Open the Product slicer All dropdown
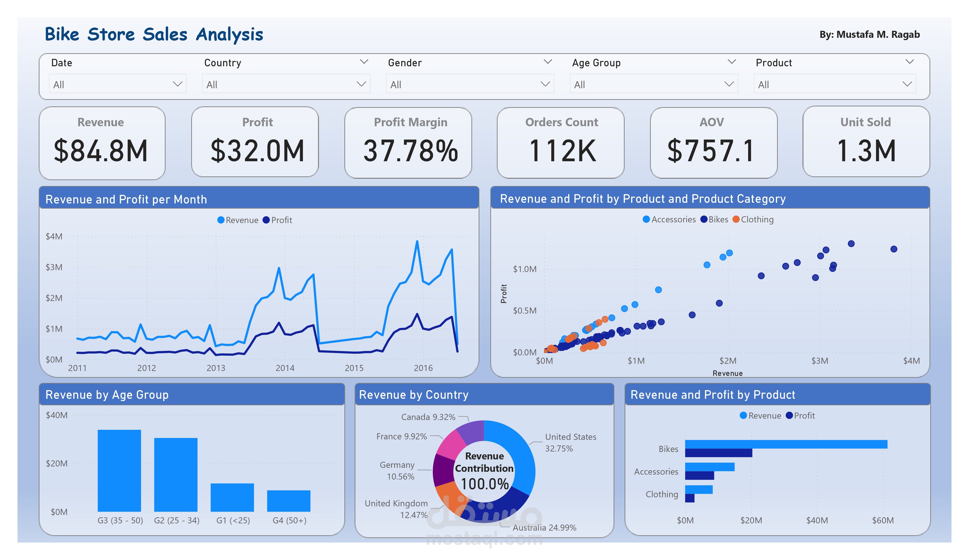The width and height of the screenshot is (969, 560). [835, 84]
